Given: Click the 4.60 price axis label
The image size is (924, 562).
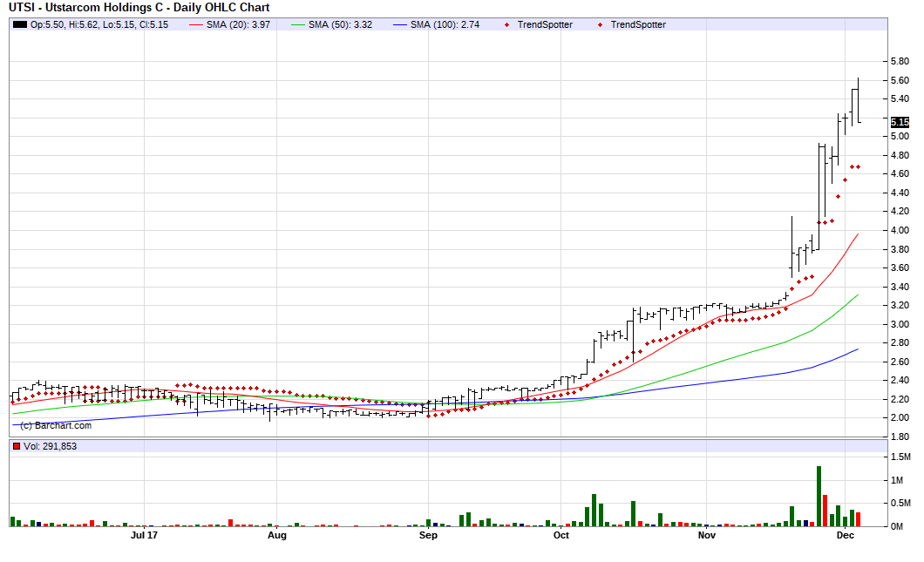Looking at the screenshot, I should (900, 173).
